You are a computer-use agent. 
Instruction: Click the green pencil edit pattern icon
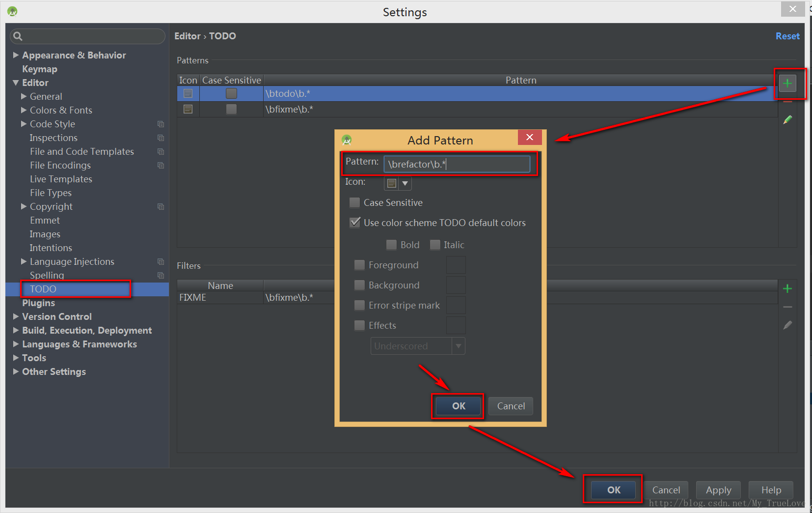pos(787,120)
